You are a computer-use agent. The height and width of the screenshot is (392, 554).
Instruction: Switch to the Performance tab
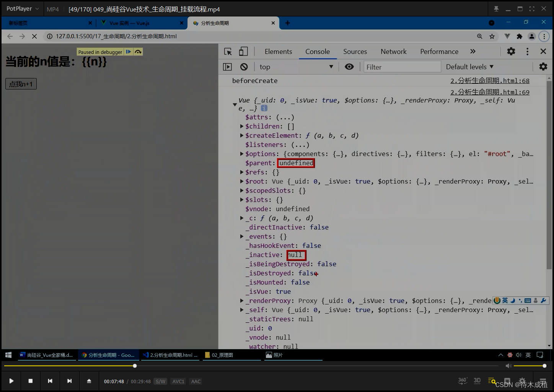439,52
